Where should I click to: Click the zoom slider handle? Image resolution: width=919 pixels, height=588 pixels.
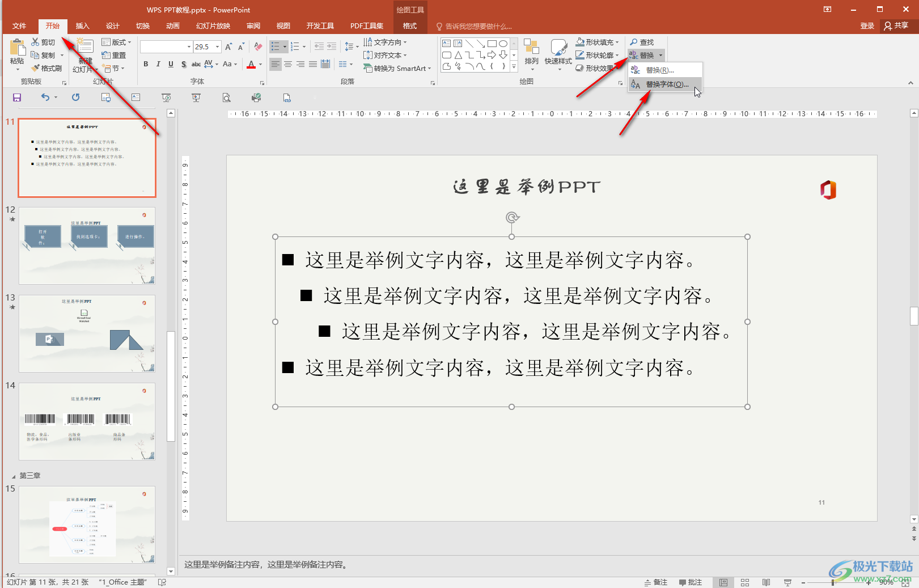pos(833,582)
